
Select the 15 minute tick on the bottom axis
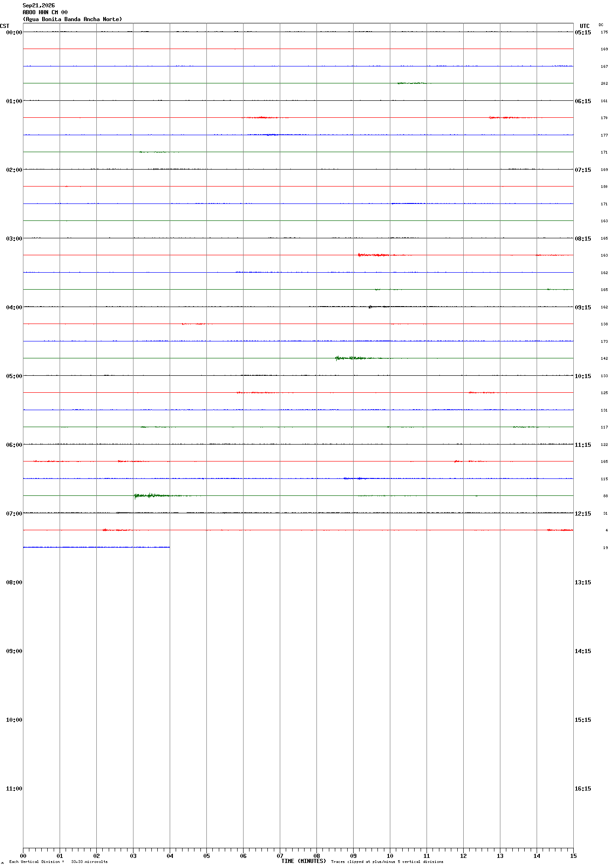(x=573, y=856)
